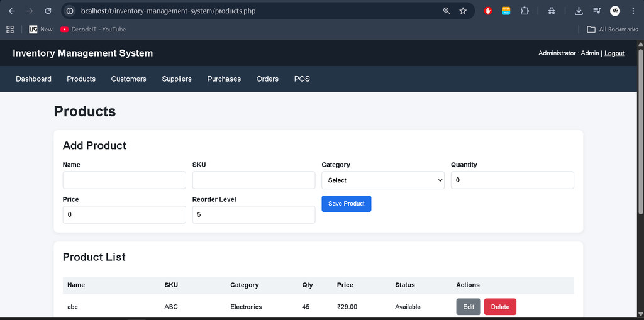
Task: Bookmark this page with the star icon
Action: pos(463,11)
